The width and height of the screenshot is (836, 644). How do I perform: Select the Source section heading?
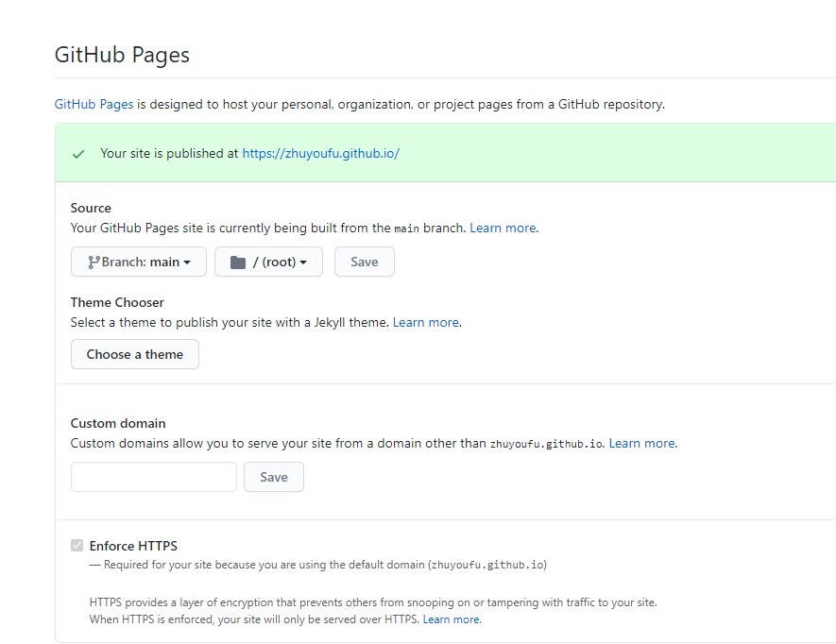point(92,208)
